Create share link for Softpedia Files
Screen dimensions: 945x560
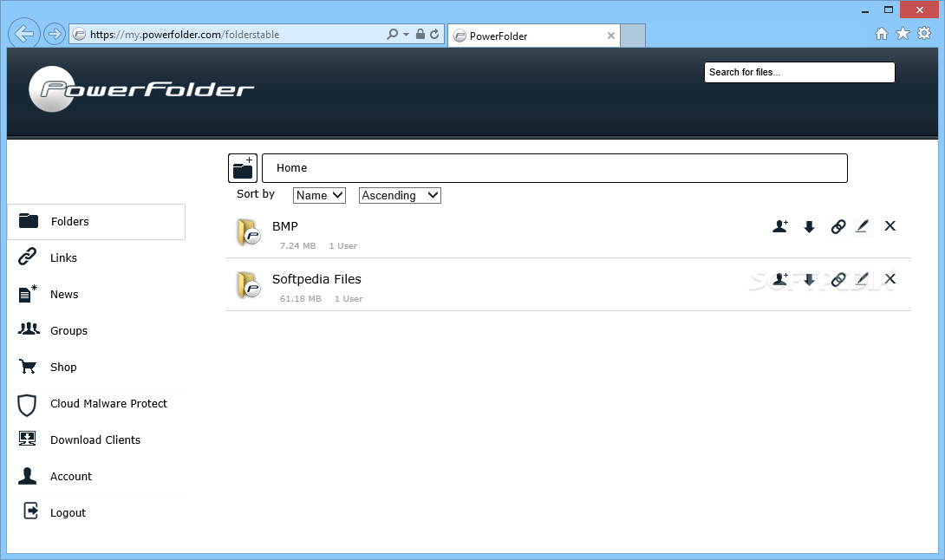pyautogui.click(x=838, y=279)
